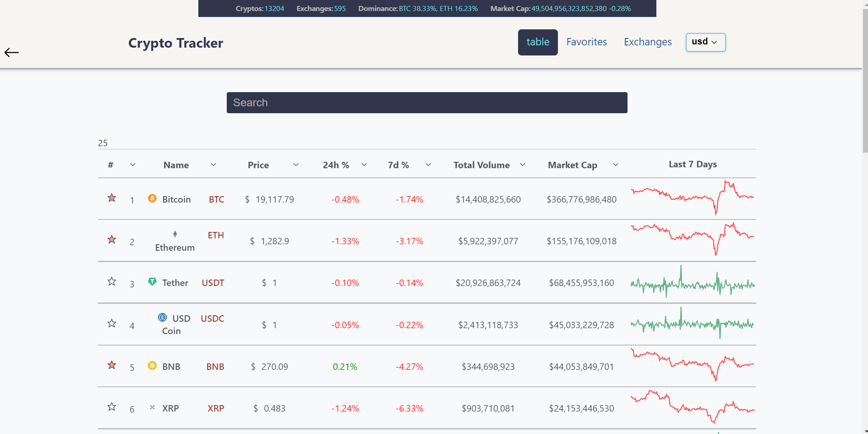
Task: Click the XRP logo icon
Action: click(x=152, y=407)
